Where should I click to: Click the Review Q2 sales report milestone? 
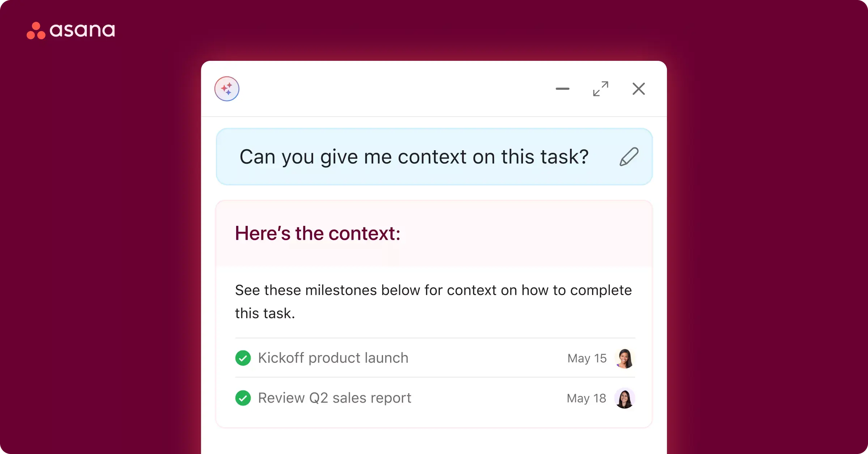pyautogui.click(x=334, y=397)
